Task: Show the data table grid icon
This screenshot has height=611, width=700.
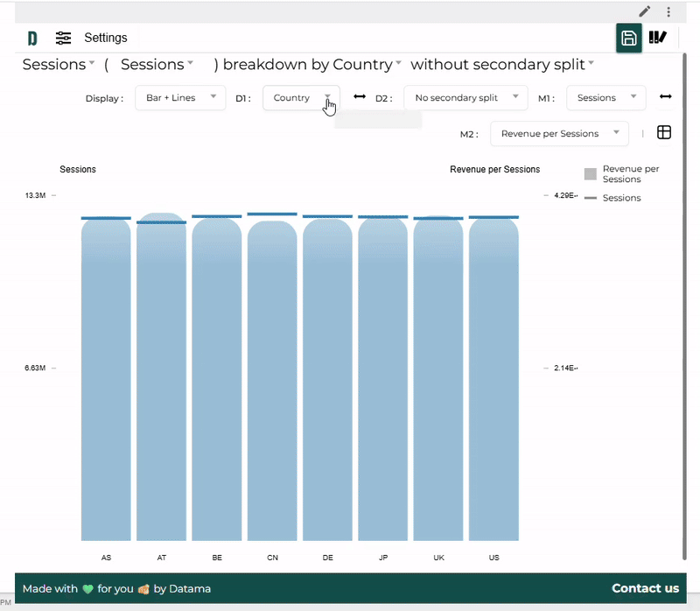Action: [664, 133]
